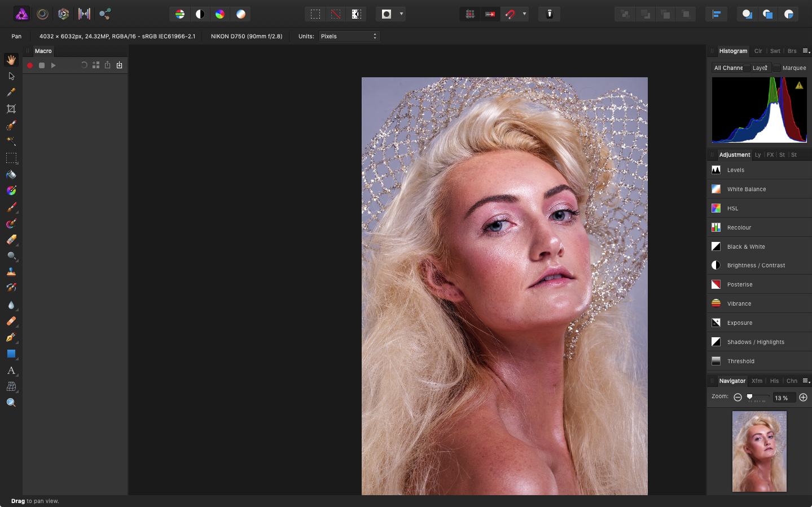Select the Mesh Warp tool
Screen dimensions: 812x507
(x=11, y=386)
